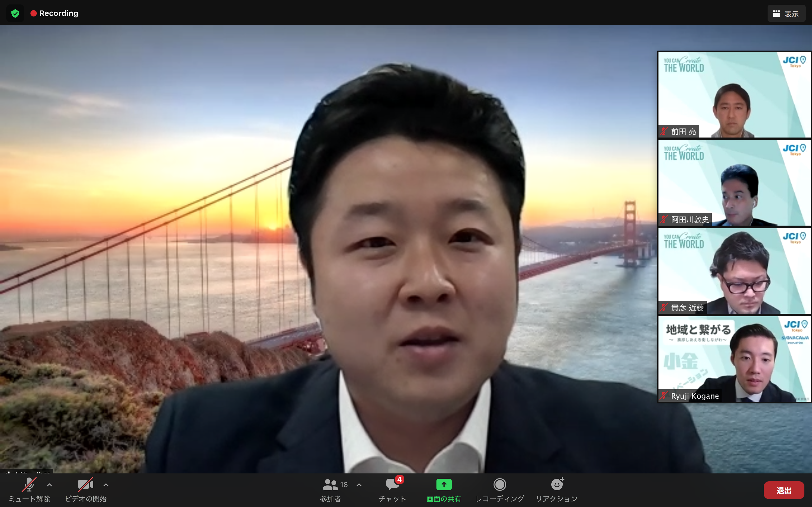Click the green encryption shield icon
812x507 pixels.
click(15, 13)
